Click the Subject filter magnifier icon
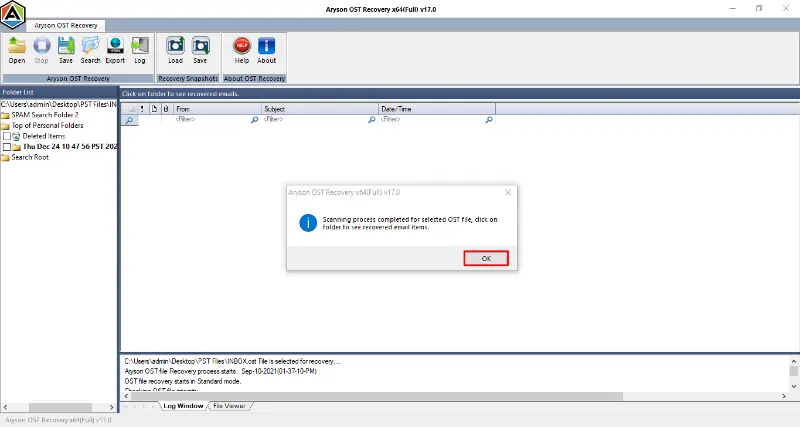This screenshot has width=800, height=427. click(371, 120)
